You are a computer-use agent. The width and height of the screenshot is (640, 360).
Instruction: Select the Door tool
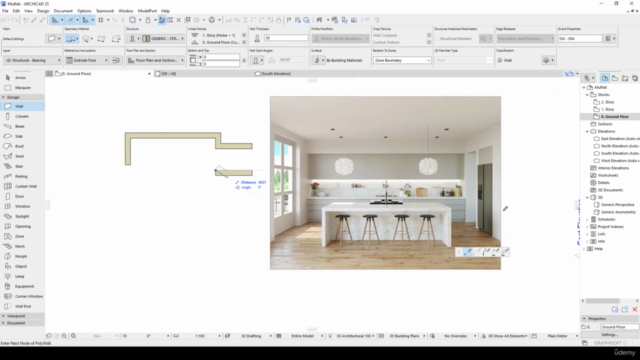(20, 196)
